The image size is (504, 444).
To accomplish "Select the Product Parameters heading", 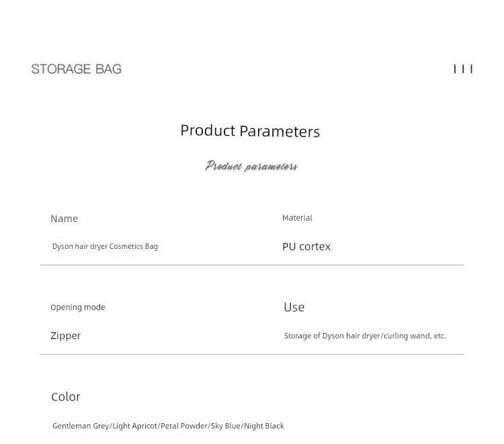I will click(x=250, y=131).
